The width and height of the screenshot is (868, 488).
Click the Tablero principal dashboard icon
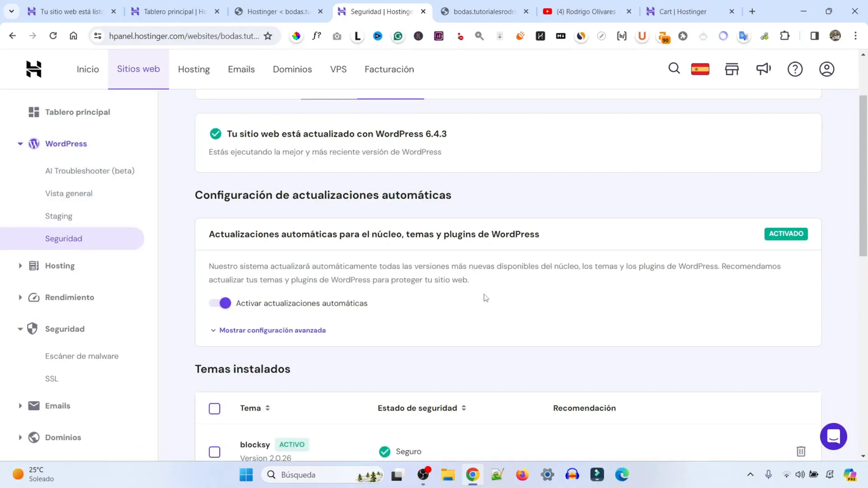point(34,112)
